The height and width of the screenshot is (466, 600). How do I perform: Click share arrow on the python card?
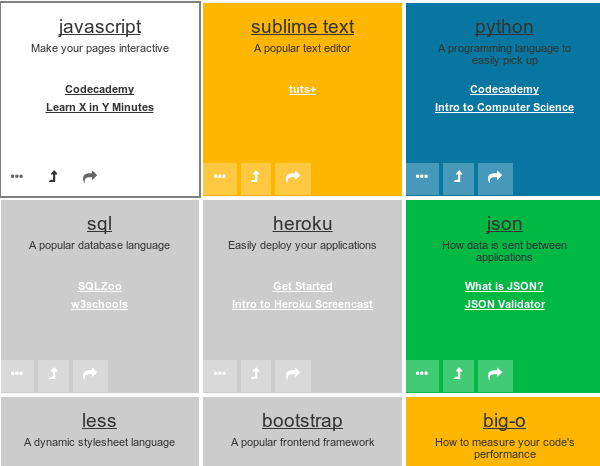point(495,176)
